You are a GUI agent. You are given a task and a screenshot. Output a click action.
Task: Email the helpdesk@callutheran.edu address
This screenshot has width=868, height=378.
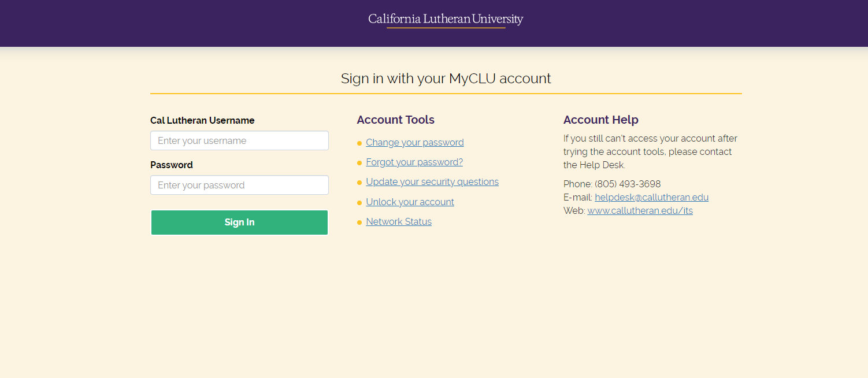pyautogui.click(x=651, y=197)
